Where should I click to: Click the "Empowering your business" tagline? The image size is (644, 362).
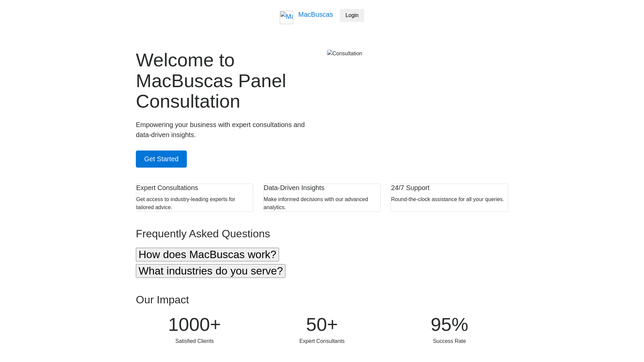220,130
